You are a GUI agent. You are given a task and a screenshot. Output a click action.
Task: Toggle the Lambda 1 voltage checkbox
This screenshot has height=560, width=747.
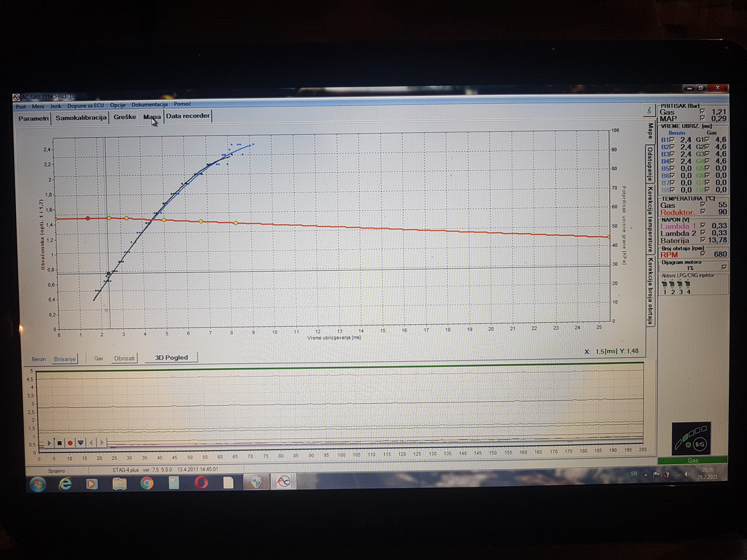pos(703,225)
